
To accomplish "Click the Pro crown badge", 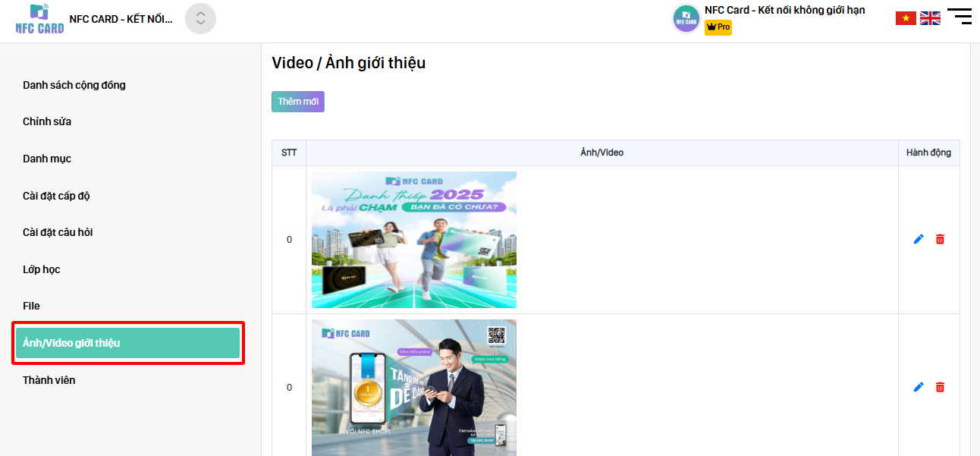I will [x=718, y=27].
